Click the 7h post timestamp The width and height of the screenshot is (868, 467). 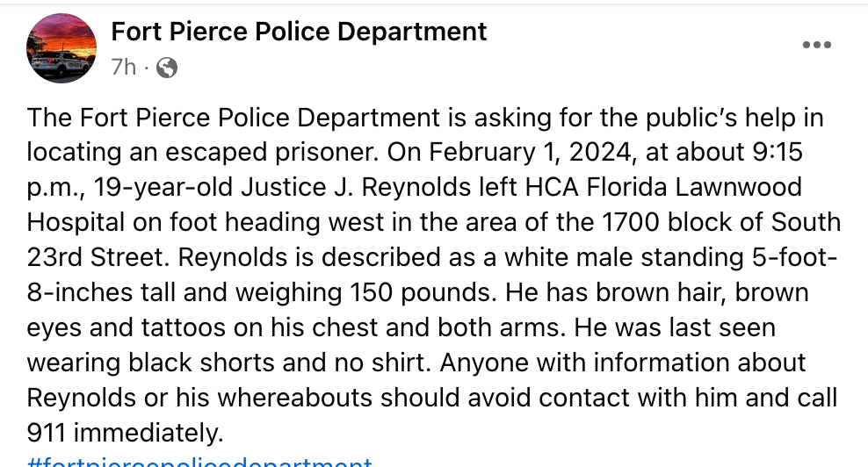(x=124, y=68)
